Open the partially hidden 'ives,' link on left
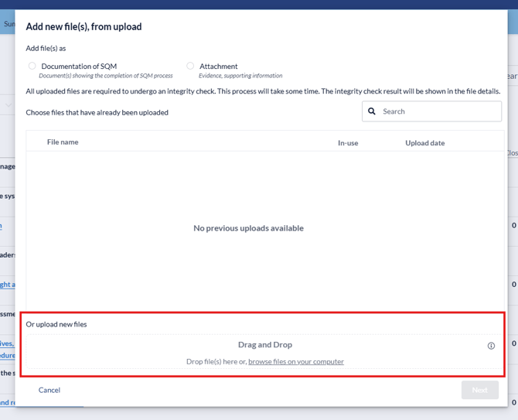Screen dimensions: 518x420 [x=7, y=343]
